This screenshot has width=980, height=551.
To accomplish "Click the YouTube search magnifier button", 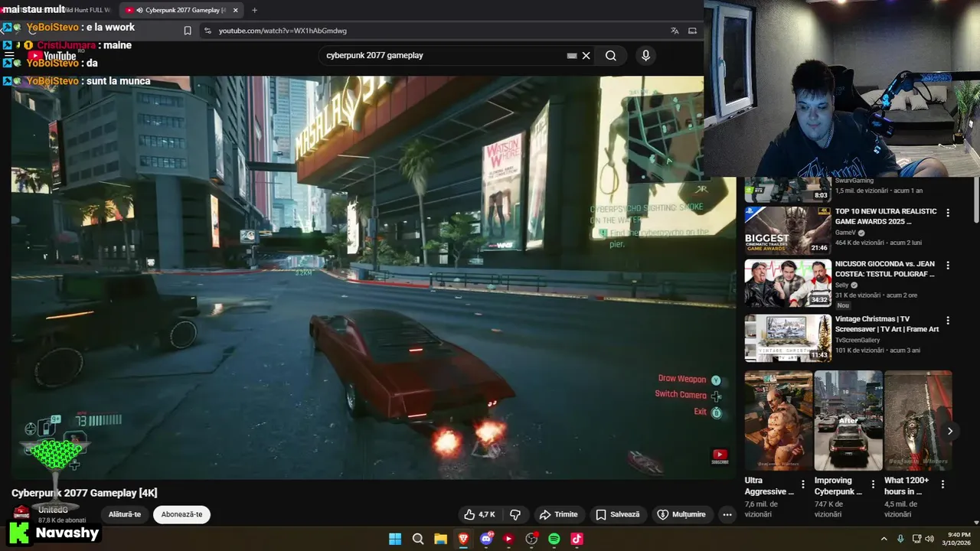I will pyautogui.click(x=610, y=55).
